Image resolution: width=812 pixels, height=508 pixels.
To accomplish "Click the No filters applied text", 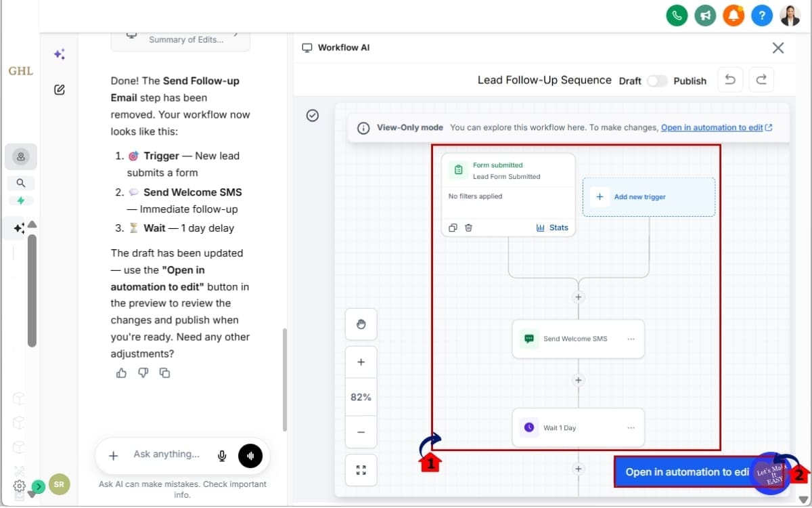I will pyautogui.click(x=476, y=196).
